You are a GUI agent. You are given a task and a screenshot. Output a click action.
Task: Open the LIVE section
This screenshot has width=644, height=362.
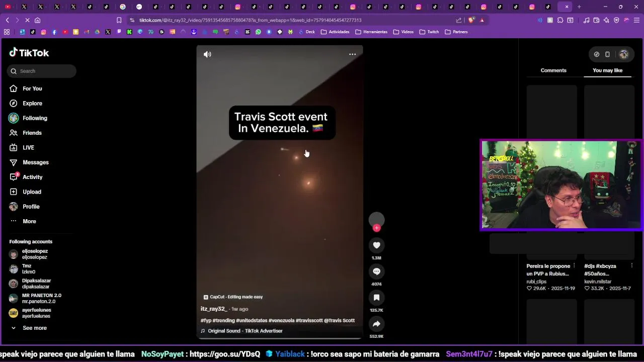point(28,147)
